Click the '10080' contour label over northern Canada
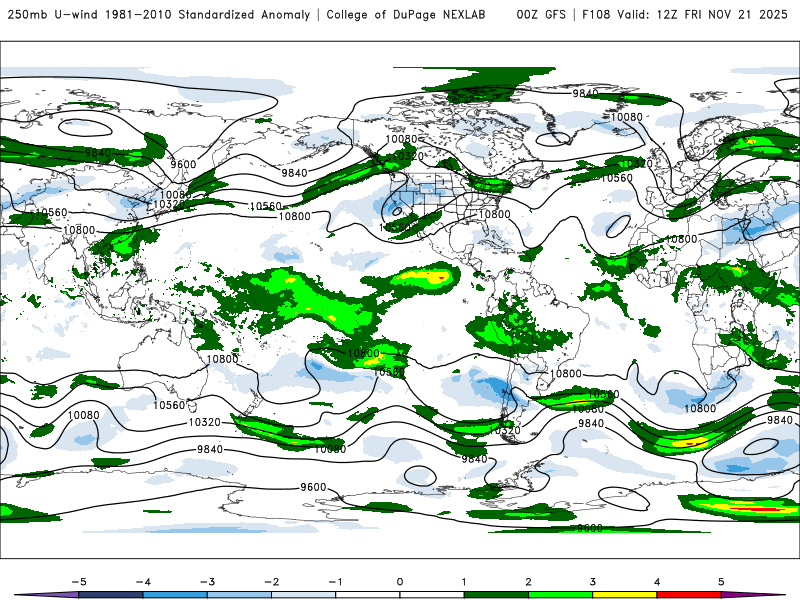Image resolution: width=800 pixels, height=600 pixels. tap(402, 139)
